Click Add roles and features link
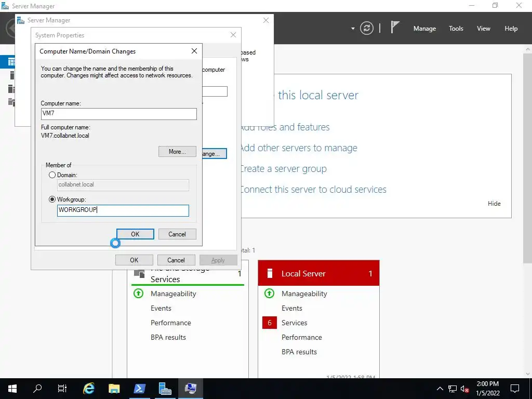Viewport: 532px width, 399px height. 285,127
